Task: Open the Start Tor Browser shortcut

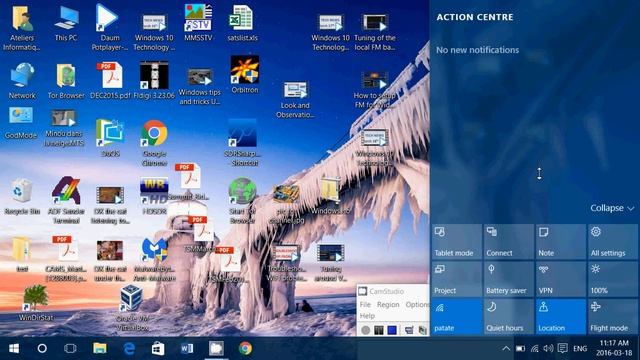Action: pyautogui.click(x=242, y=201)
